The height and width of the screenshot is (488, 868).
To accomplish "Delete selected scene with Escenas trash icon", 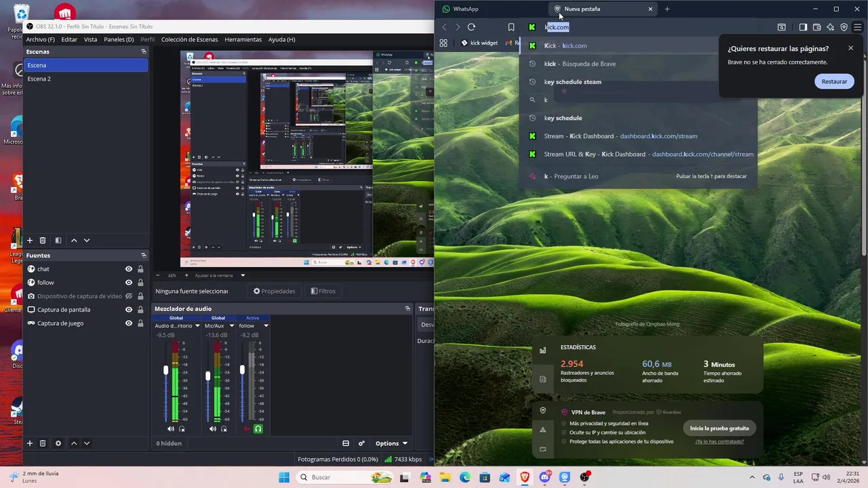I will 43,240.
